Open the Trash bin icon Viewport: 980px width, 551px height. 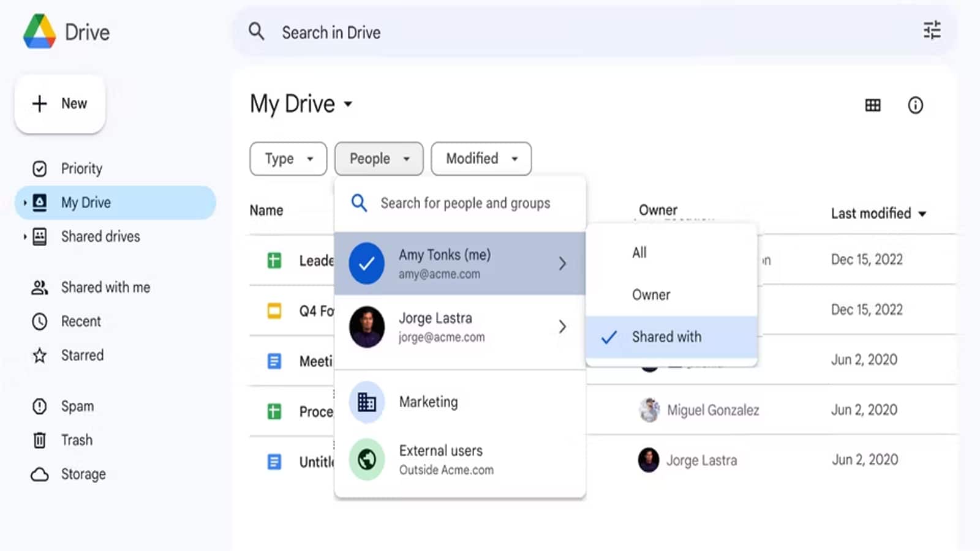(x=39, y=440)
